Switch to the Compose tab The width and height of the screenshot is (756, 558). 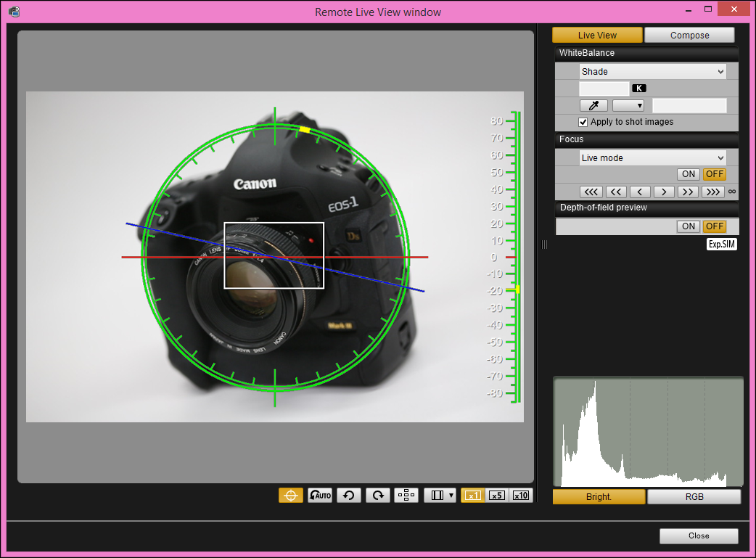pyautogui.click(x=689, y=36)
